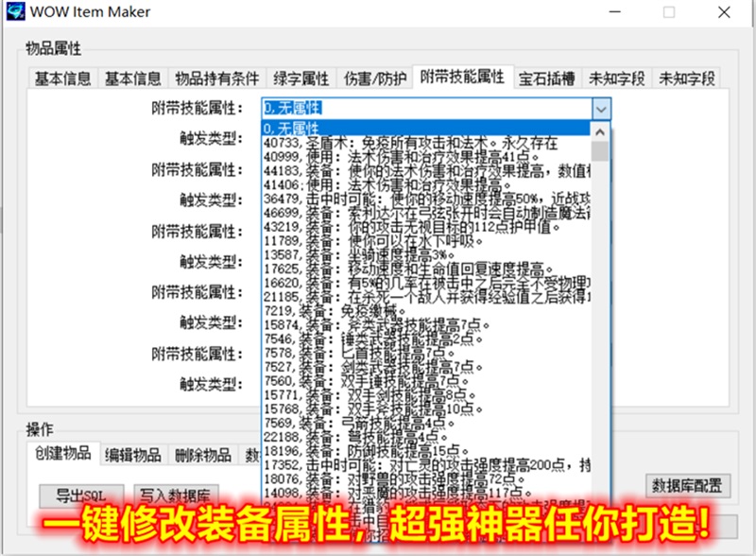Open the 伤害/防护 tab

374,78
